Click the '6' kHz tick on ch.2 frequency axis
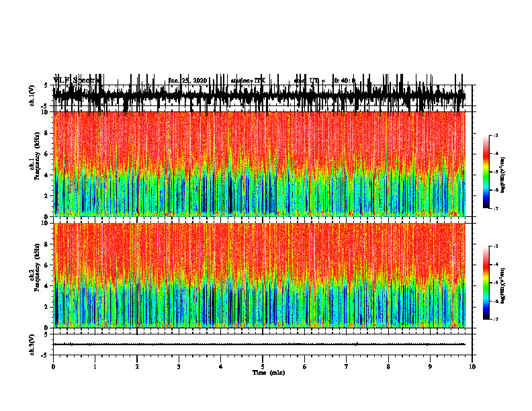532x411 pixels. [x=46, y=265]
